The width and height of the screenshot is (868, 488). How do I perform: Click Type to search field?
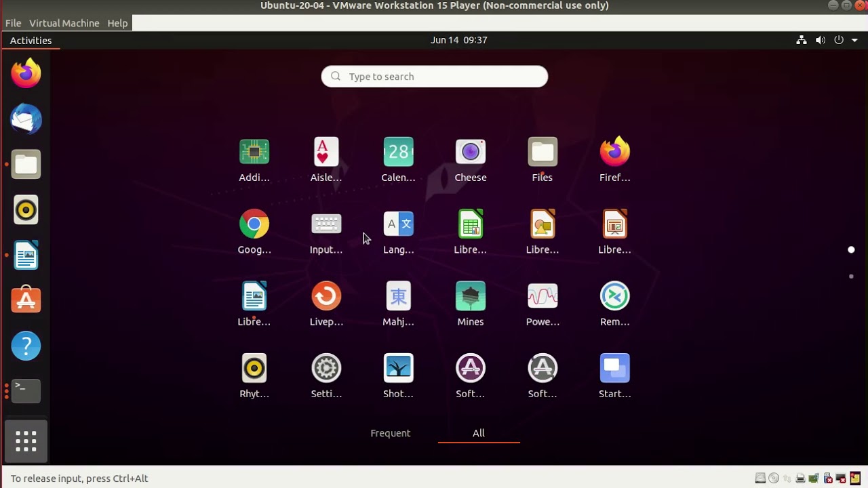point(435,77)
